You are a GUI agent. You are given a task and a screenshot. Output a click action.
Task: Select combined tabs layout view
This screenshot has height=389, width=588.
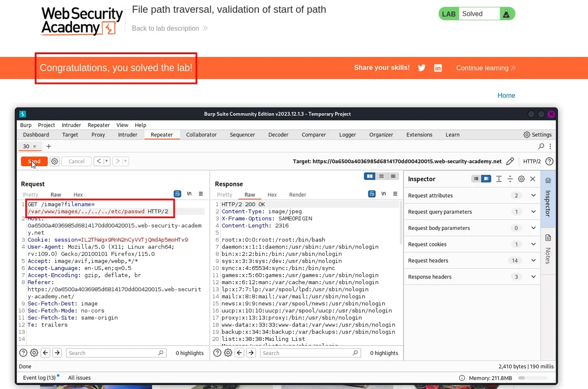point(393,176)
